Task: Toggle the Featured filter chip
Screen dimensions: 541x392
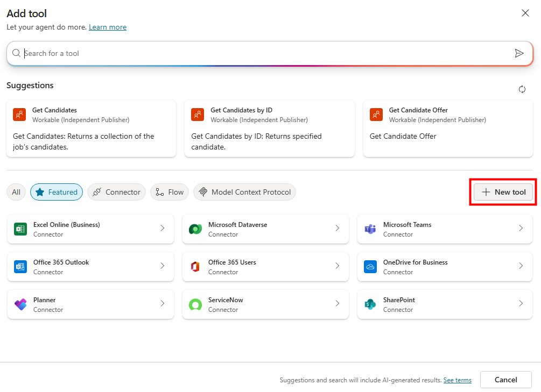Action: (x=57, y=192)
